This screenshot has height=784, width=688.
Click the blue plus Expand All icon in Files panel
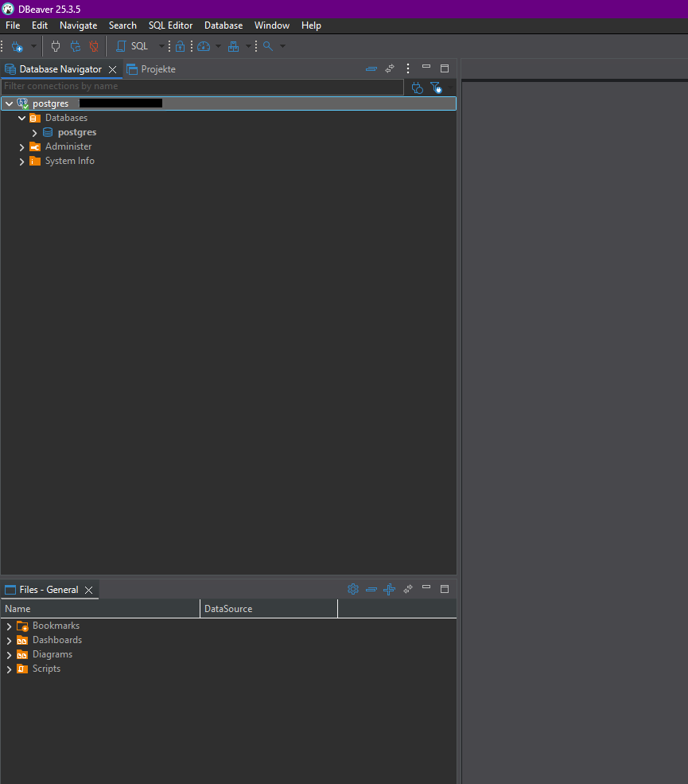coord(389,590)
